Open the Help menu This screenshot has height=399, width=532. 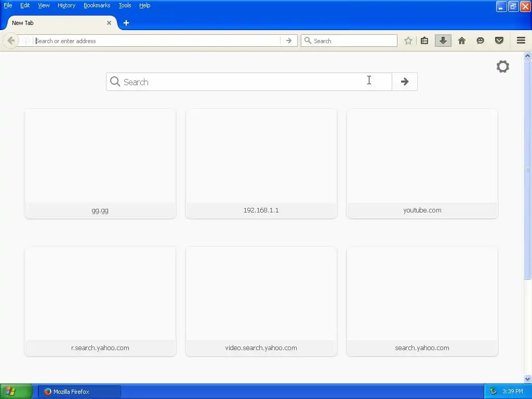point(144,5)
